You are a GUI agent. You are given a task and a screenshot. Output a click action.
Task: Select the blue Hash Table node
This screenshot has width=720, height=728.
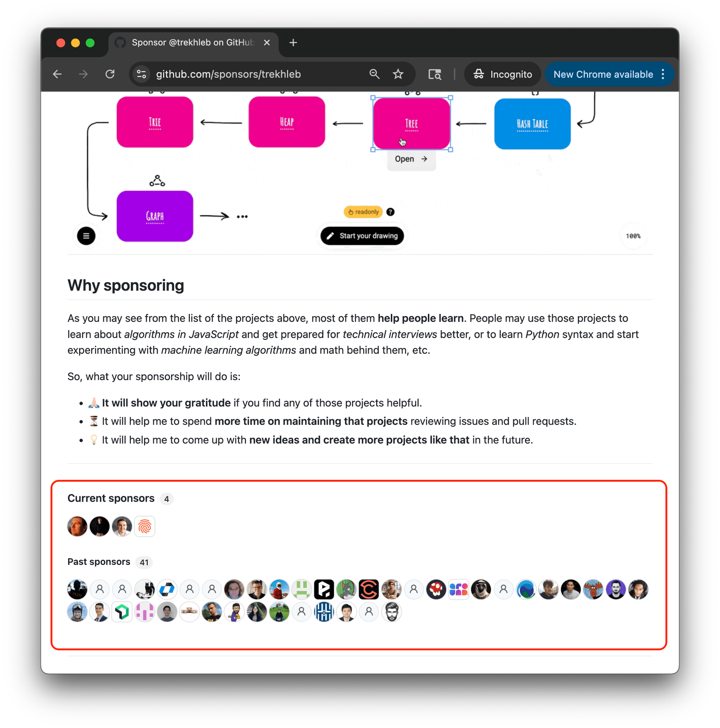(532, 124)
